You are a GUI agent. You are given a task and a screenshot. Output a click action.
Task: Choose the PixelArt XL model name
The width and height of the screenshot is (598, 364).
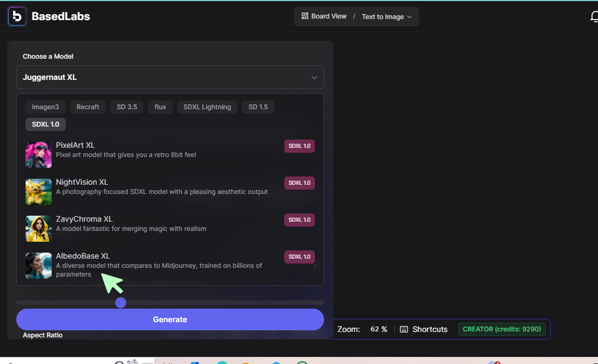click(75, 145)
